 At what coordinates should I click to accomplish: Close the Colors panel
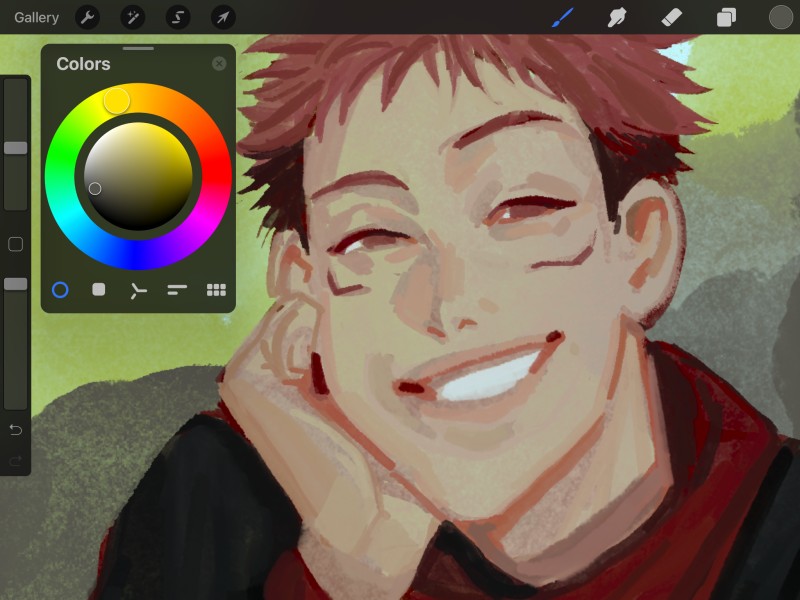(219, 63)
